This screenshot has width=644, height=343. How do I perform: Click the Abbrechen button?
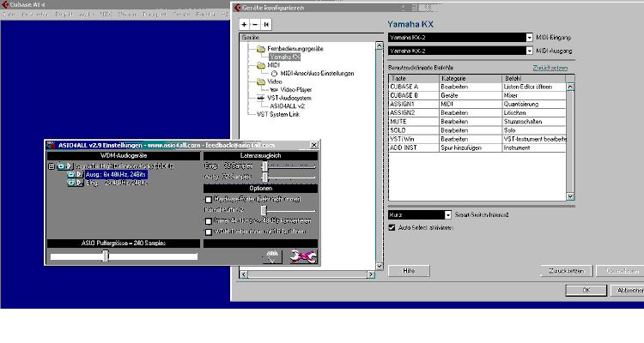[629, 290]
